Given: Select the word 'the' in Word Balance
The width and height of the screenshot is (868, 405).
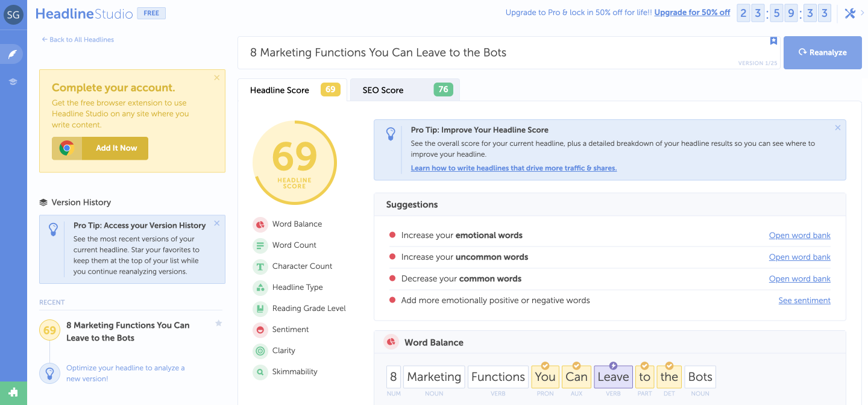Looking at the screenshot, I should (x=669, y=377).
